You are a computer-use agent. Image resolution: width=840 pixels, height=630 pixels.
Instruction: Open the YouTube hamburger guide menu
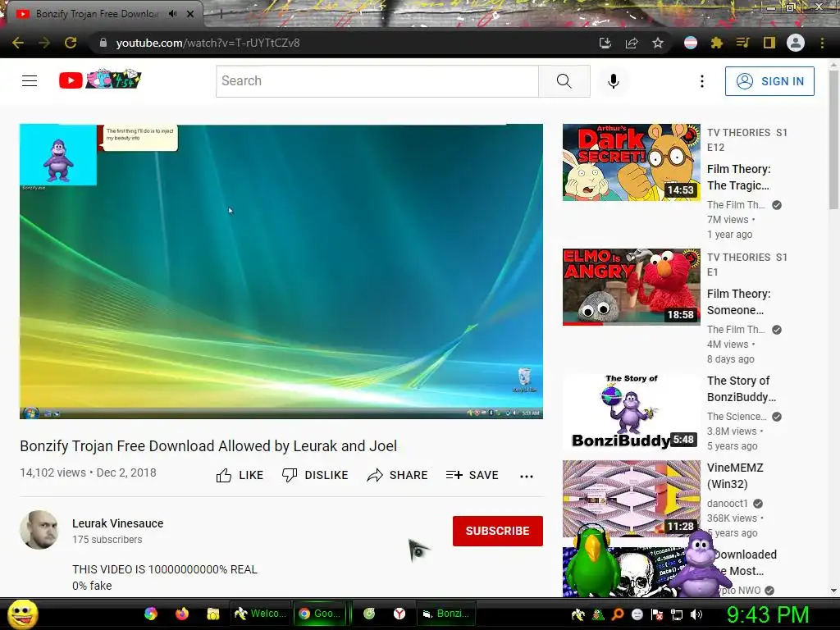point(30,81)
